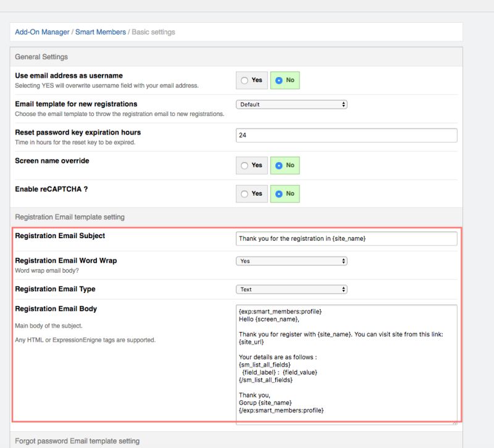Select Yes for Screen name override
The image size is (494, 448).
(x=251, y=165)
